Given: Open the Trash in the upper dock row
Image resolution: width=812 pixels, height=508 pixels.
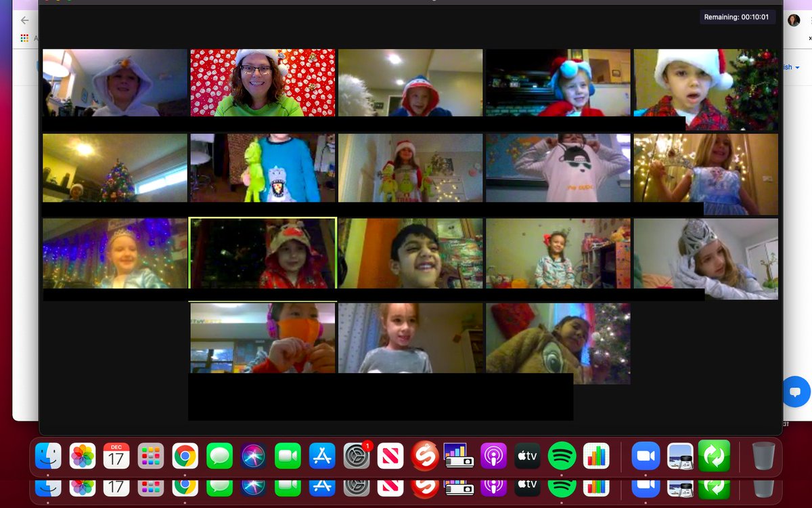Looking at the screenshot, I should tap(763, 456).
